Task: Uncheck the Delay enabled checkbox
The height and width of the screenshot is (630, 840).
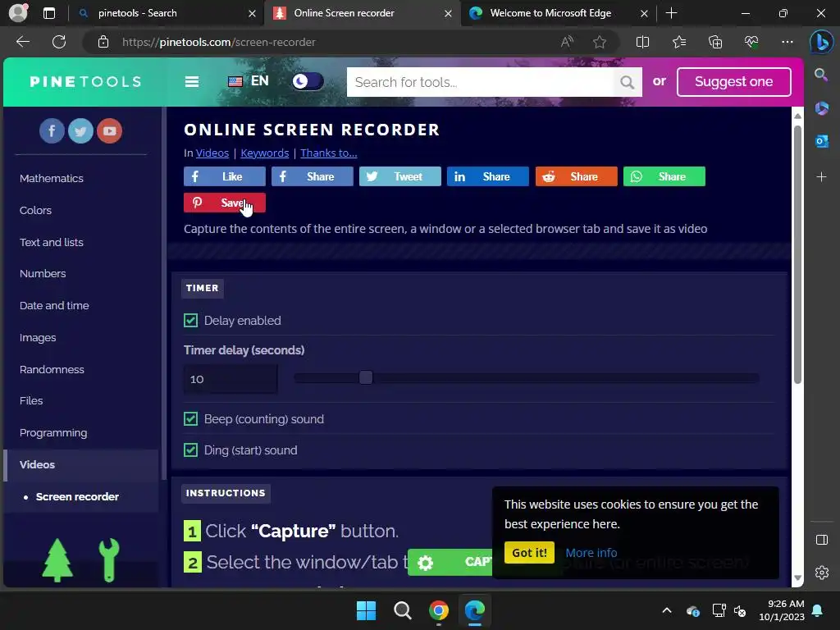Action: 190,321
